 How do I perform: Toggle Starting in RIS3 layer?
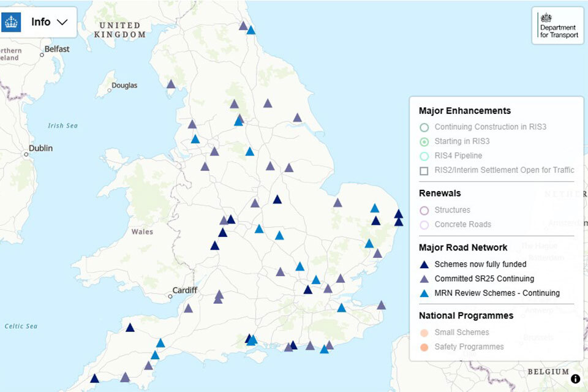coord(424,141)
